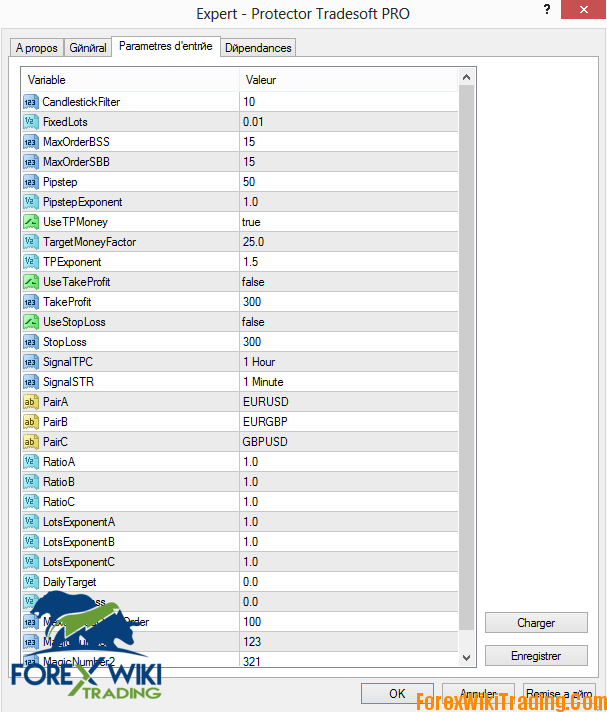
Task: Select the StopLoss variable name
Action: pyautogui.click(x=64, y=341)
